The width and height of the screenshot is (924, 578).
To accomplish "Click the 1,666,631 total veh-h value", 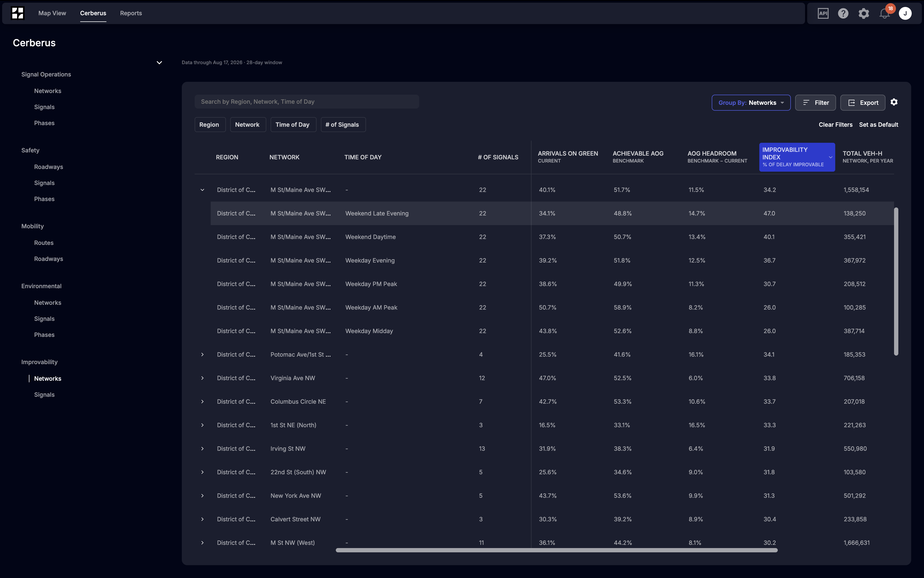I will tap(856, 543).
